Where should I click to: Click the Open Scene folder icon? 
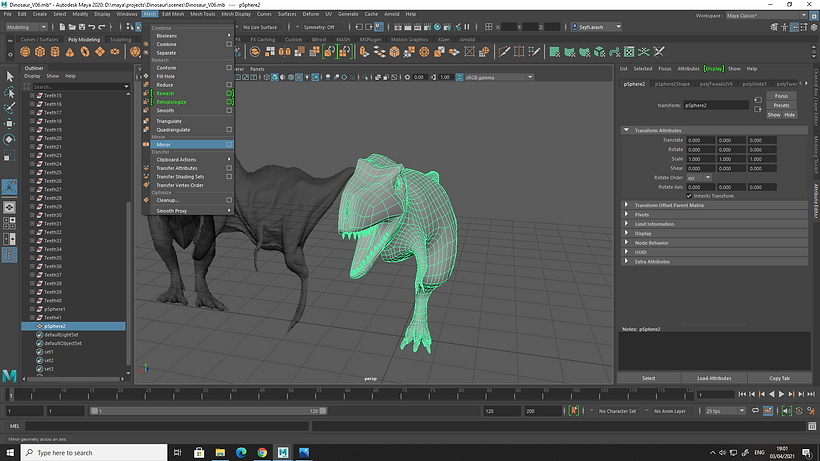[x=72, y=27]
